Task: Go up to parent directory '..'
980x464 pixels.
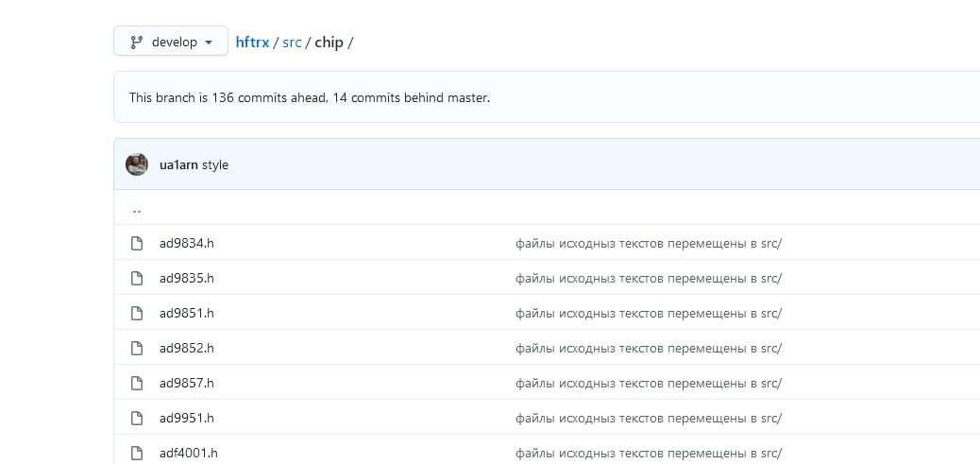Action: 137,210
